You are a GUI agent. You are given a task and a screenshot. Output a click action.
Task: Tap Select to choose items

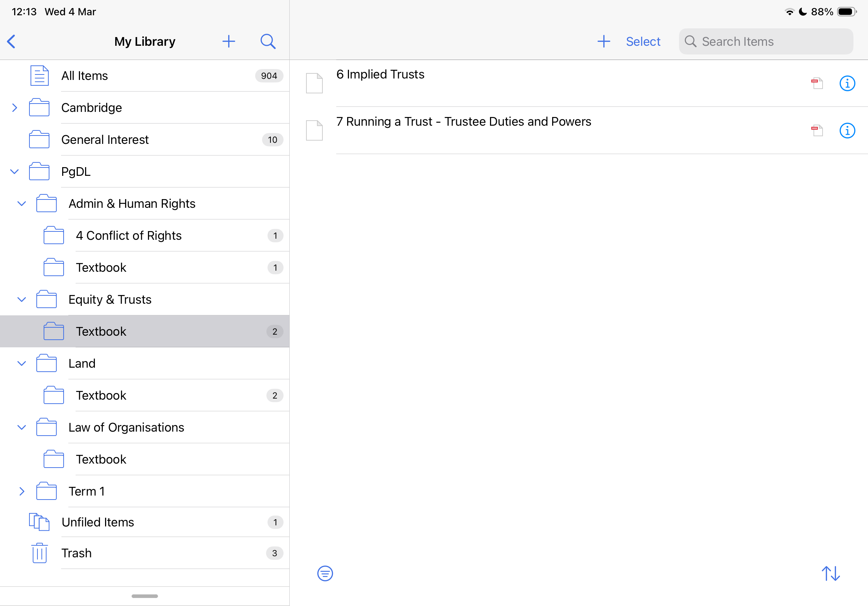coord(643,41)
